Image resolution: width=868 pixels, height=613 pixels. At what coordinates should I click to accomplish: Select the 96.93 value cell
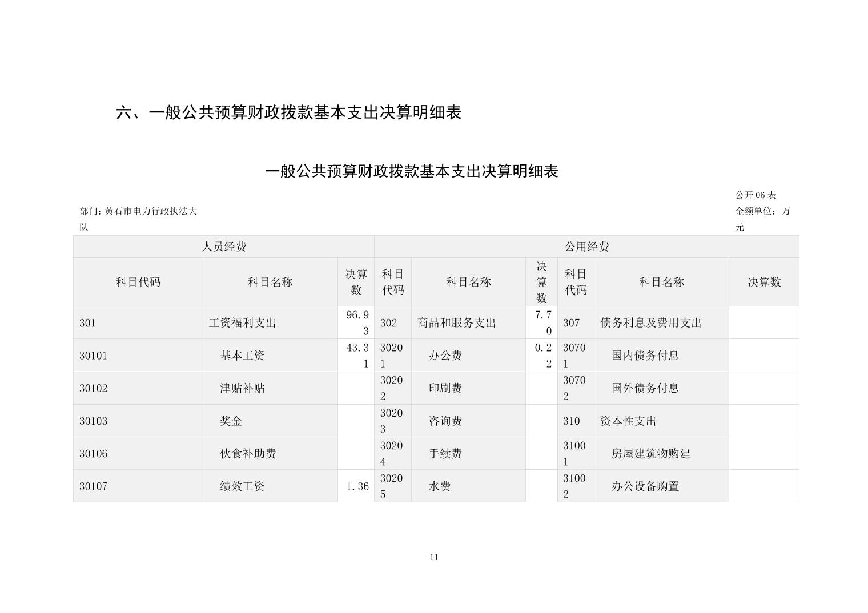point(357,323)
